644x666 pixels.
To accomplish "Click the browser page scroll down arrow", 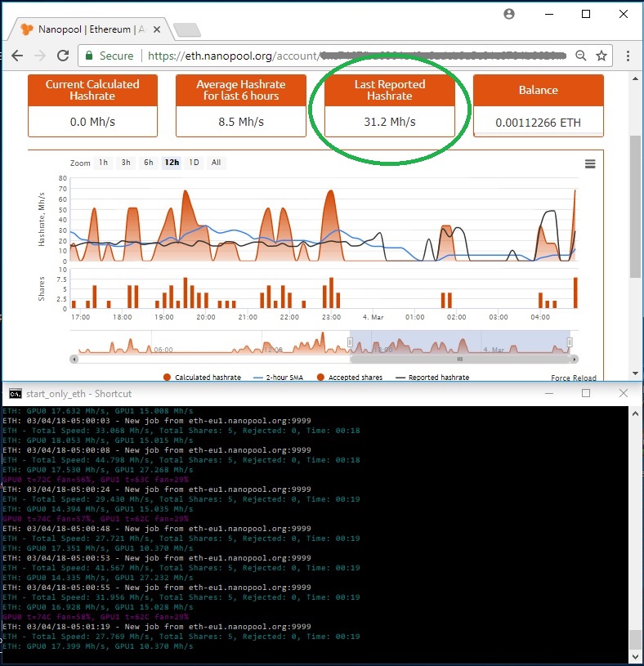I will click(635, 373).
